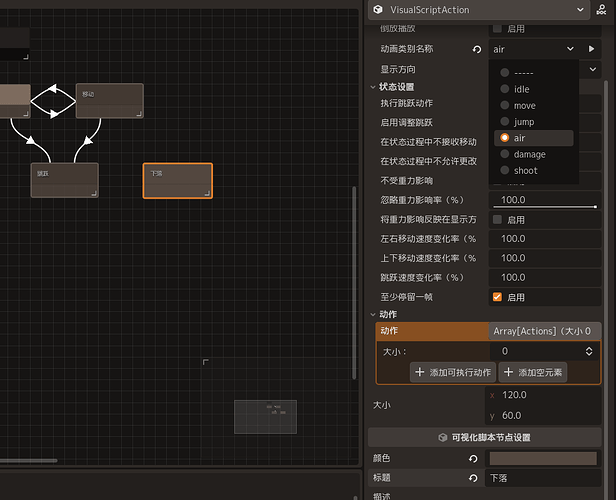This screenshot has height=500, width=616.
Task: Open the VisualScriptAction object dropdown
Action: pyautogui.click(x=479, y=10)
